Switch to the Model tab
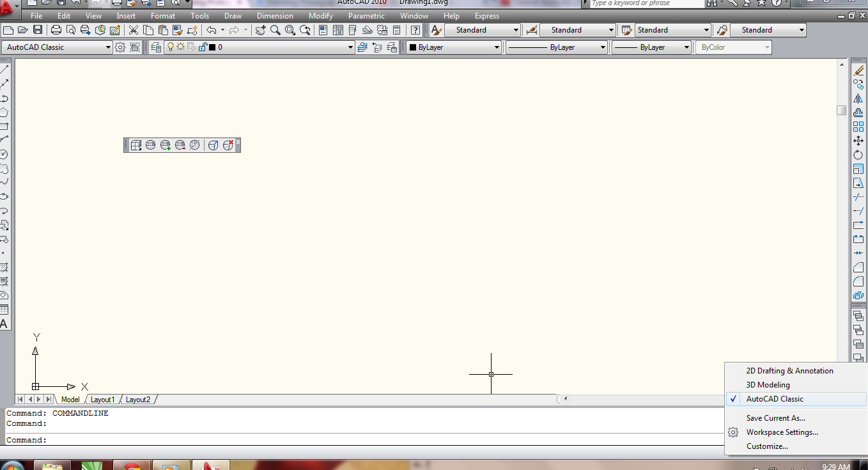This screenshot has width=868, height=470. (x=70, y=400)
